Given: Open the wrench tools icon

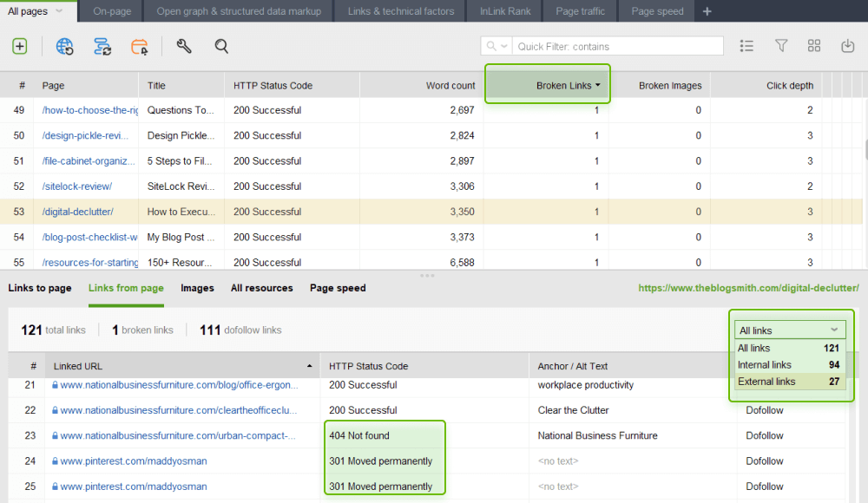Looking at the screenshot, I should tap(184, 47).
